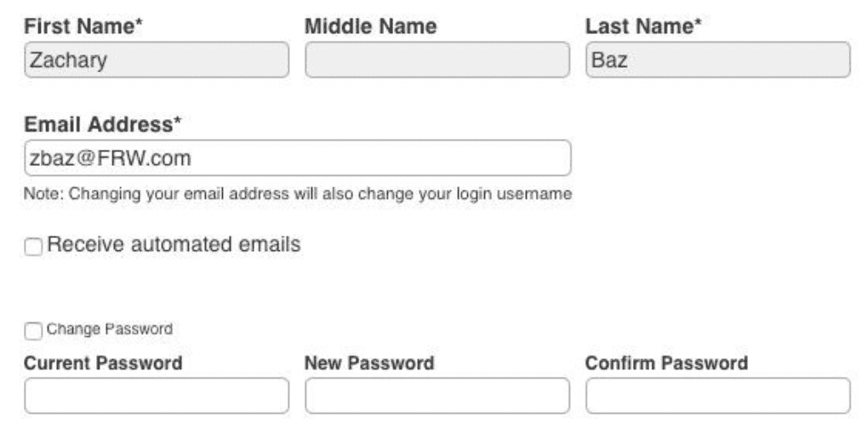Select the empty Middle Name field

coord(437,60)
